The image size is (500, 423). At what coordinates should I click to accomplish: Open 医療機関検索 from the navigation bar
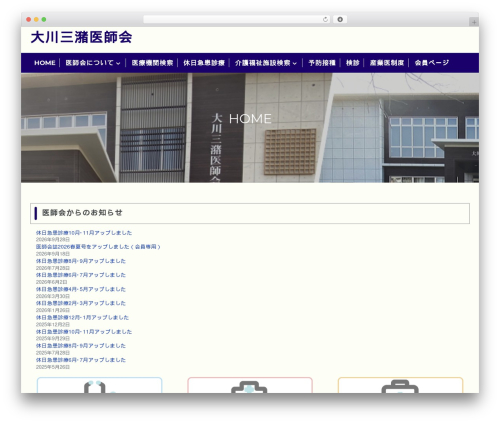tap(152, 63)
